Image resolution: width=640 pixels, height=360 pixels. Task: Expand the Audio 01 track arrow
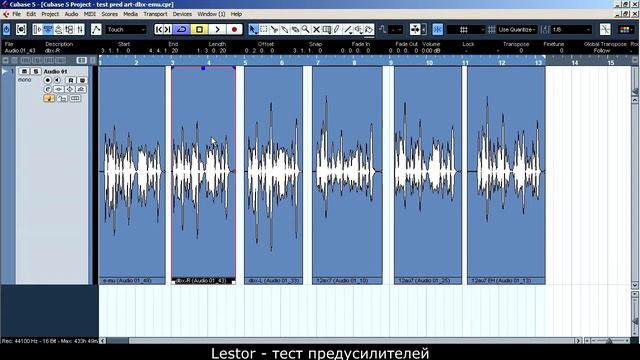5,71
